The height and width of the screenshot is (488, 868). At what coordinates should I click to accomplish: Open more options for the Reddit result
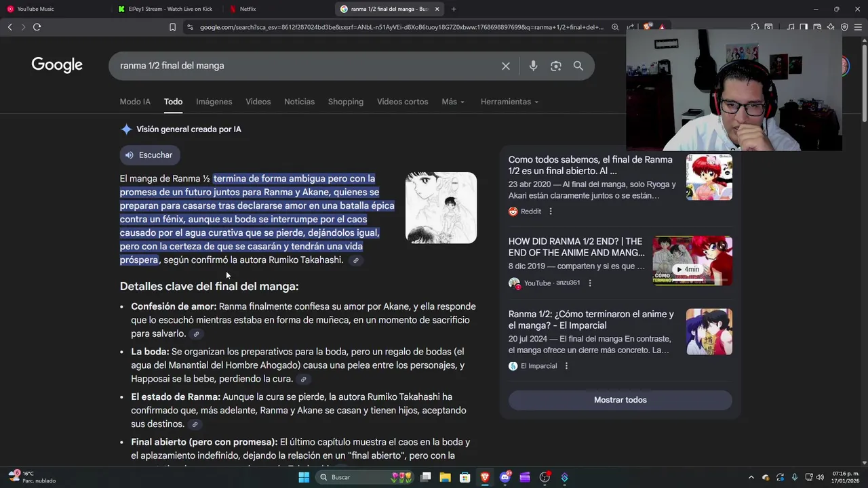point(551,211)
